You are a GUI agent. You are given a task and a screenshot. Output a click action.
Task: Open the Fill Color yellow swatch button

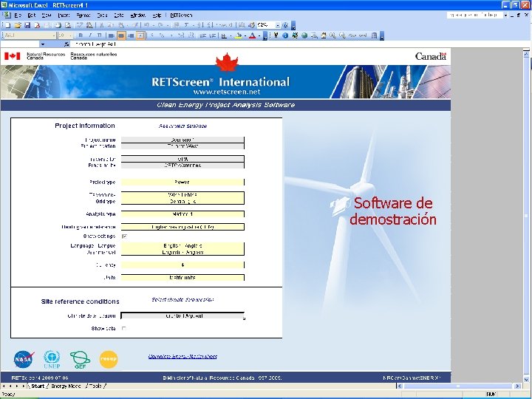pyautogui.click(x=239, y=35)
